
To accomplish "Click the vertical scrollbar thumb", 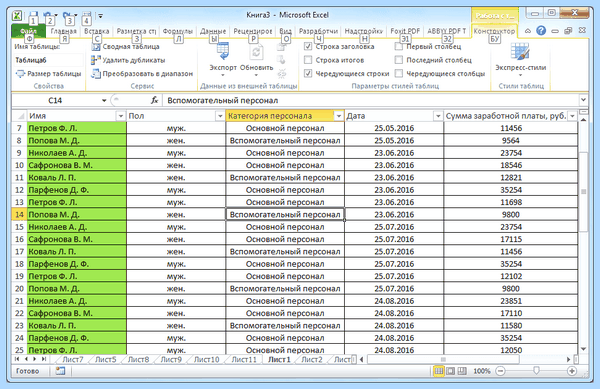I will [583, 192].
